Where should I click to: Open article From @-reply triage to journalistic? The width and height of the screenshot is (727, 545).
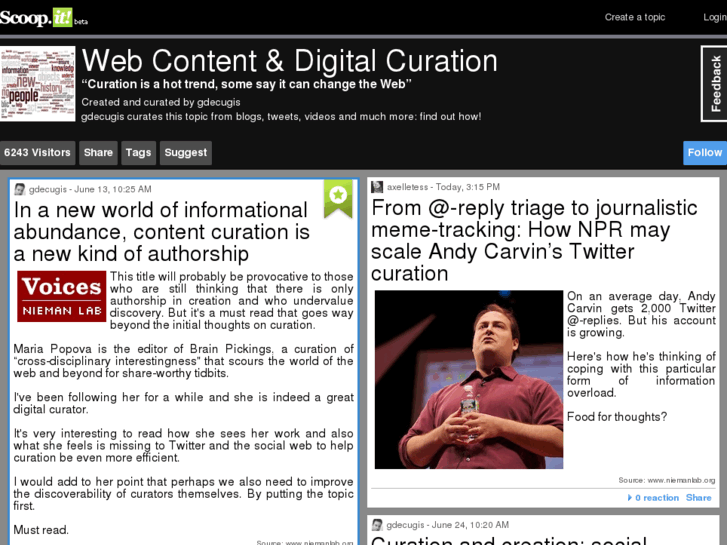(x=534, y=240)
